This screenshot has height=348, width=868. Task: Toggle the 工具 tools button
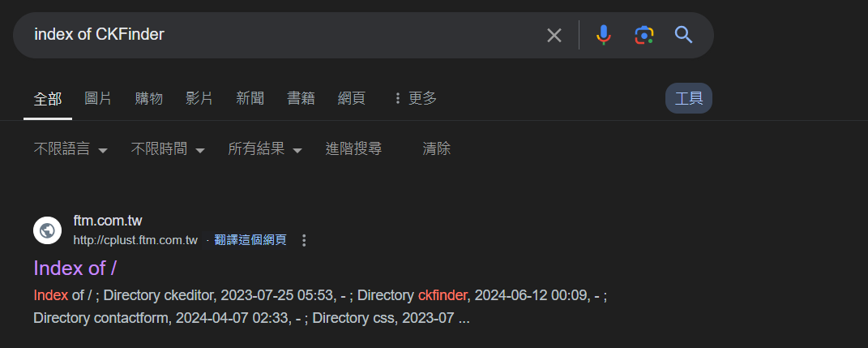click(689, 99)
